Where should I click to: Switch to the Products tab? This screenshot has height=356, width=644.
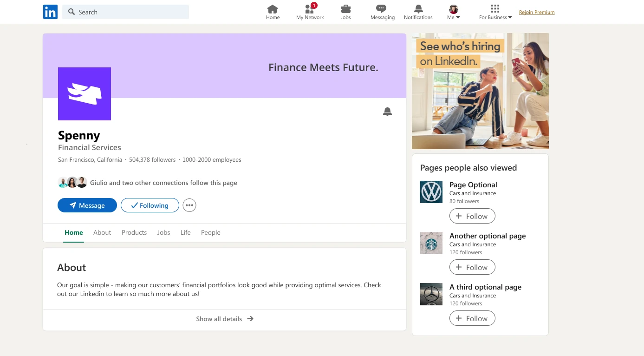coord(134,232)
